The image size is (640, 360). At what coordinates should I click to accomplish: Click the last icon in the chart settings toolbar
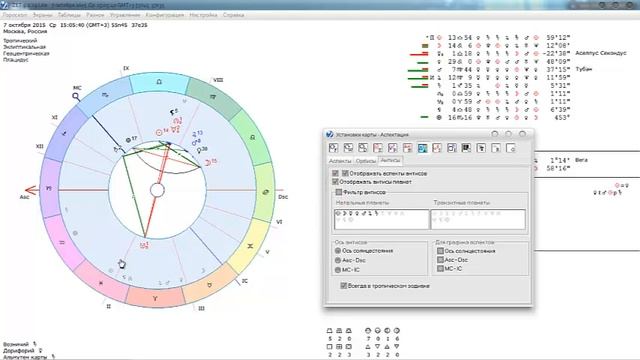(510, 148)
